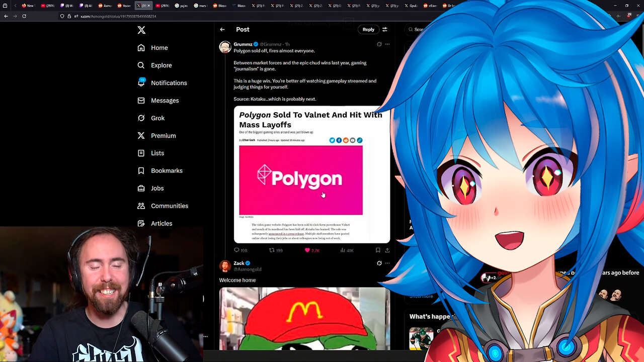Toggle like on Grummz post with 2.7K likes
The width and height of the screenshot is (644, 362).
[x=312, y=250]
